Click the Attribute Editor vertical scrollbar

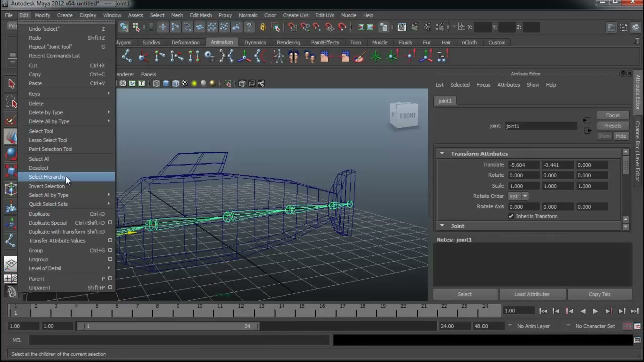click(626, 186)
